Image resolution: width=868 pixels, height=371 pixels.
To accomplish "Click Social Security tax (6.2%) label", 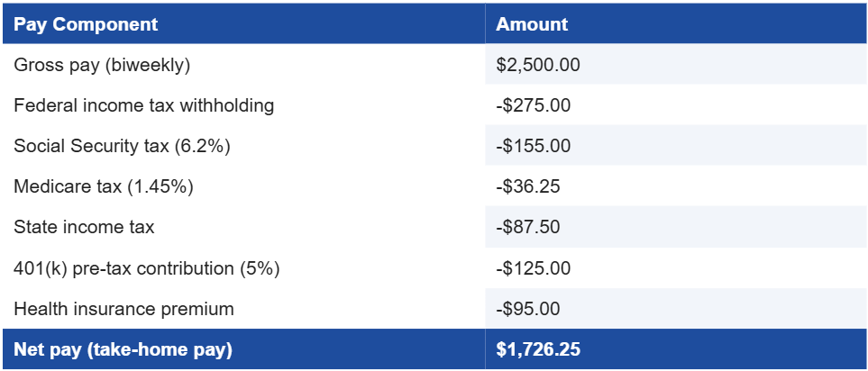I will tap(122, 146).
